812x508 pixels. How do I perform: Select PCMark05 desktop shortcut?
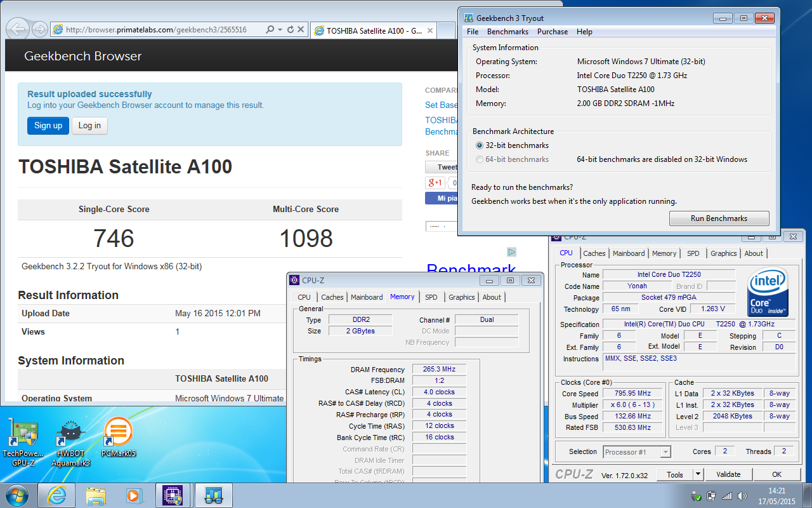click(119, 438)
